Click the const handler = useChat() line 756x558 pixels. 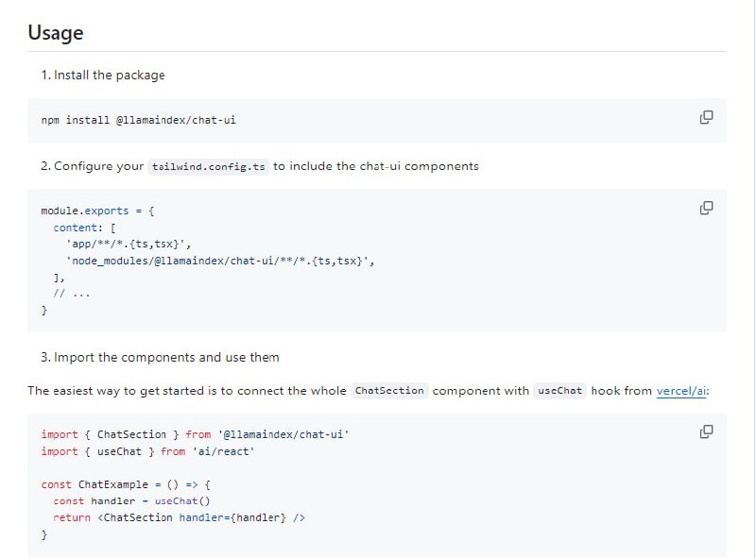[131, 501]
